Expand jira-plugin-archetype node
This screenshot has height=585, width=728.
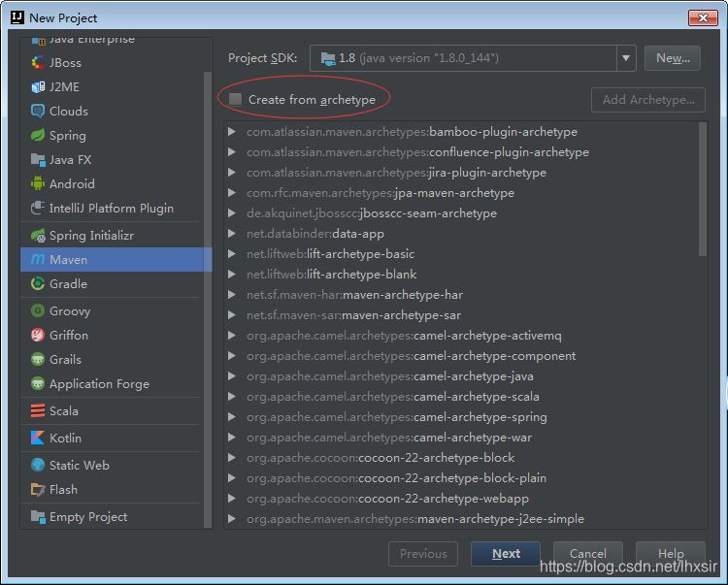click(232, 173)
